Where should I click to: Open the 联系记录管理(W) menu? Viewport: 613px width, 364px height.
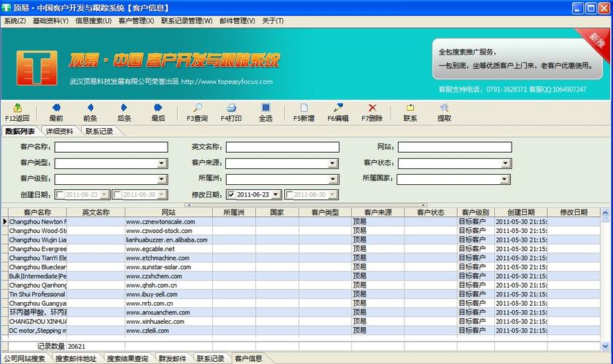[187, 20]
